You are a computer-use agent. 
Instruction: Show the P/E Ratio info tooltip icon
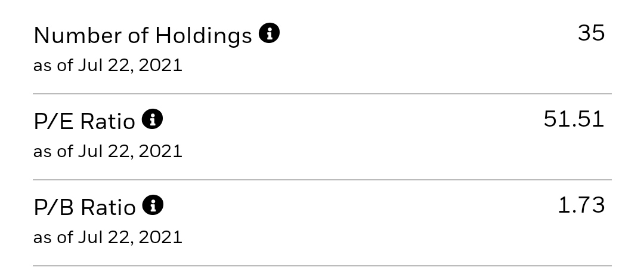pyautogui.click(x=153, y=119)
